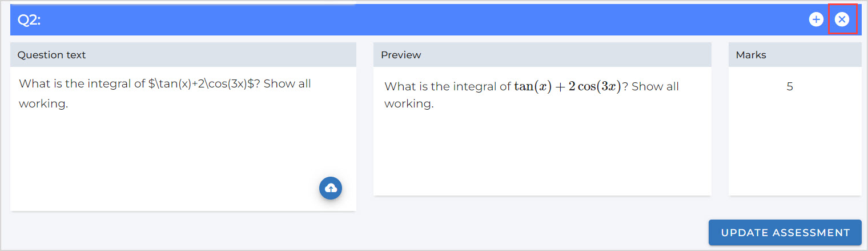Click 'What is the integral of' in Preview
This screenshot has width=868, height=251.
[447, 87]
